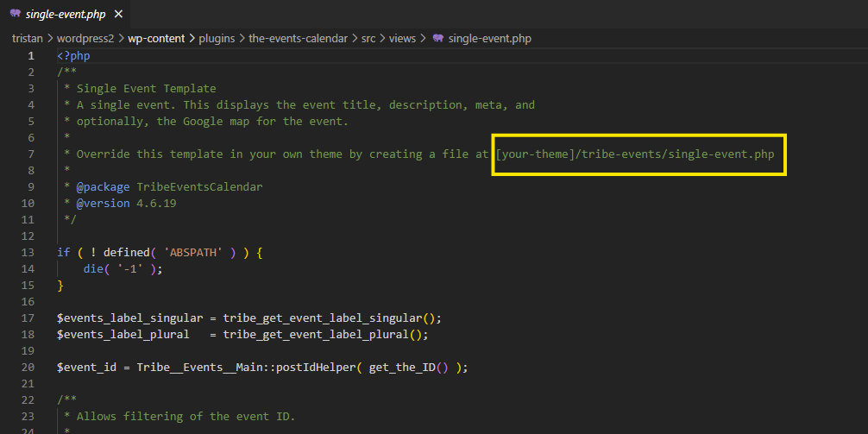The width and height of the screenshot is (868, 434).
Task: Click the 'defined' keyword on line 13
Action: [x=126, y=253]
